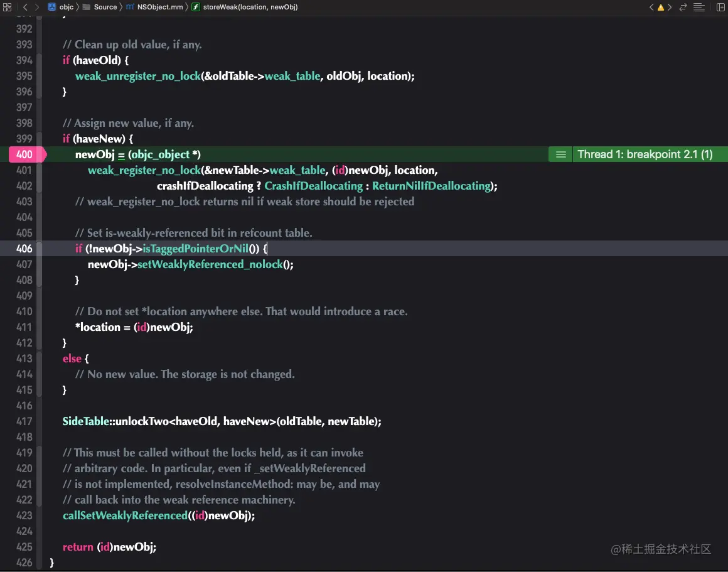Click 'if (haveOld)' on line 394
Image resolution: width=728 pixels, height=572 pixels.
[x=92, y=60]
